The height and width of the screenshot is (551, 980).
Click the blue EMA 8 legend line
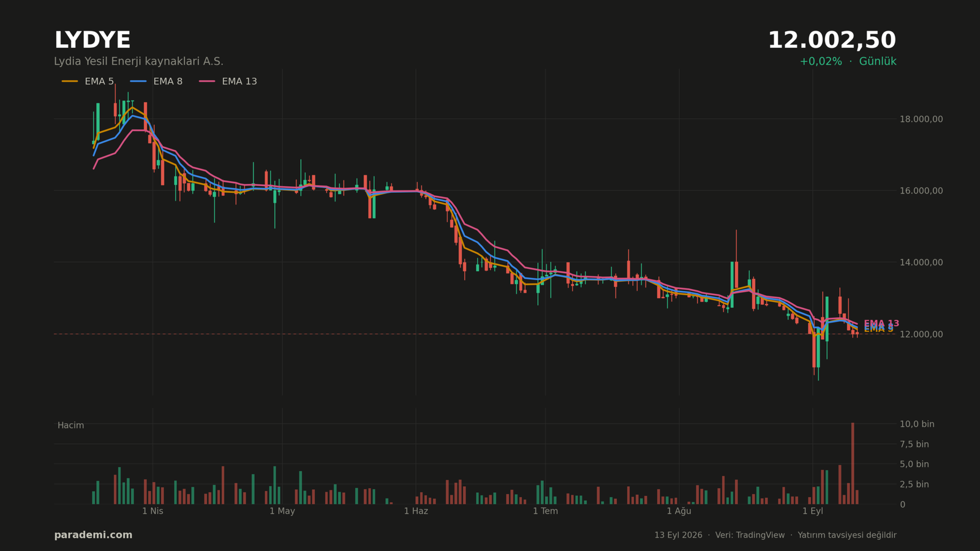coord(138,81)
